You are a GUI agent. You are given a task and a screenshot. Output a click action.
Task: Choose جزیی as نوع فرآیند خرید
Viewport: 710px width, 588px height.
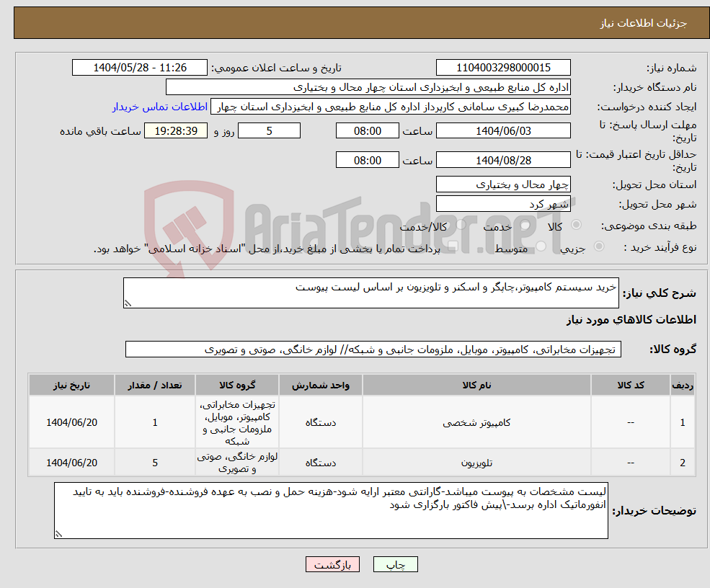(598, 245)
